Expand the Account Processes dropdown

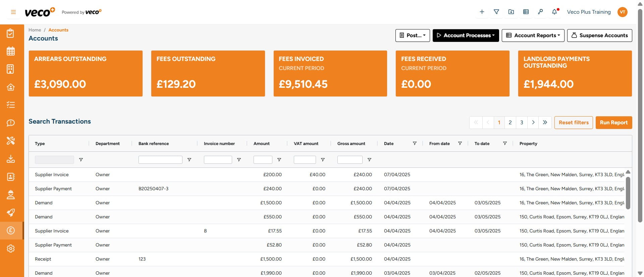[466, 36]
